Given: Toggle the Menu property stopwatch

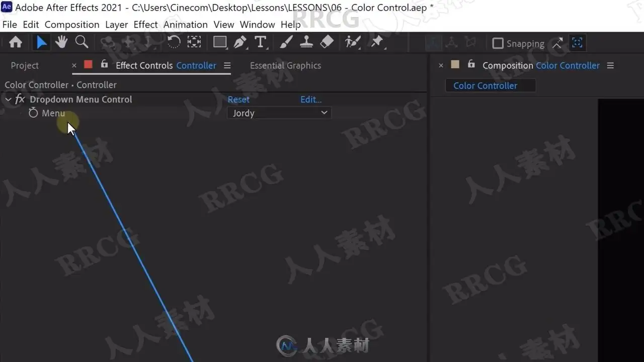Looking at the screenshot, I should [33, 113].
